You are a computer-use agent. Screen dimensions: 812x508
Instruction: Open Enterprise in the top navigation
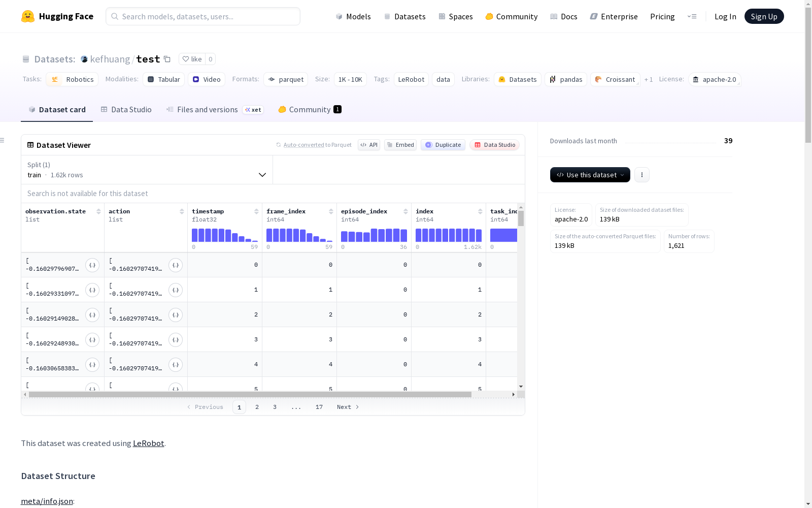(614, 16)
